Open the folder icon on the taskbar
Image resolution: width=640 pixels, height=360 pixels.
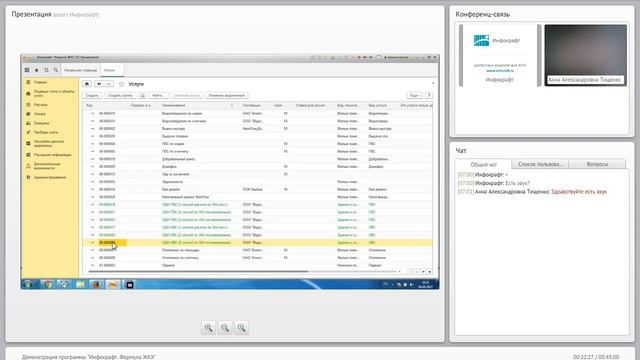point(80,284)
